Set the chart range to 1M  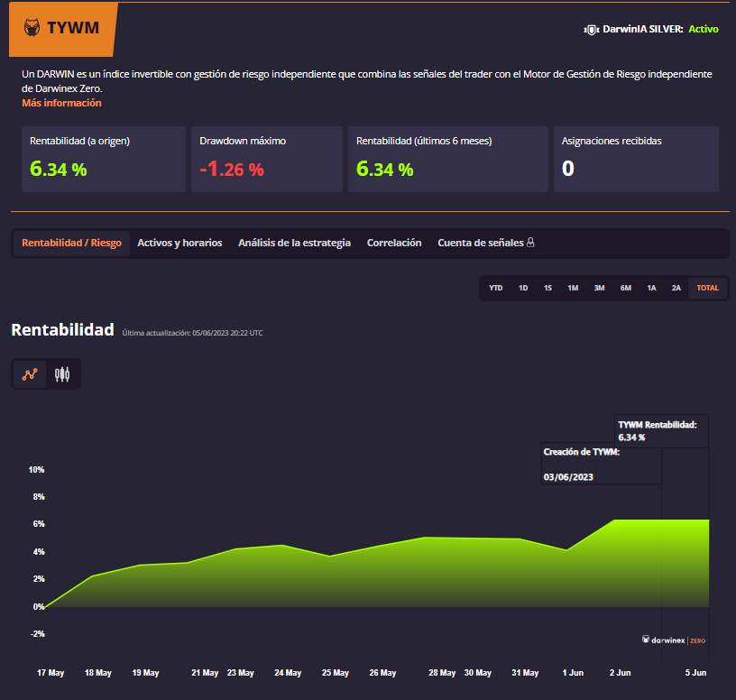coord(573,288)
